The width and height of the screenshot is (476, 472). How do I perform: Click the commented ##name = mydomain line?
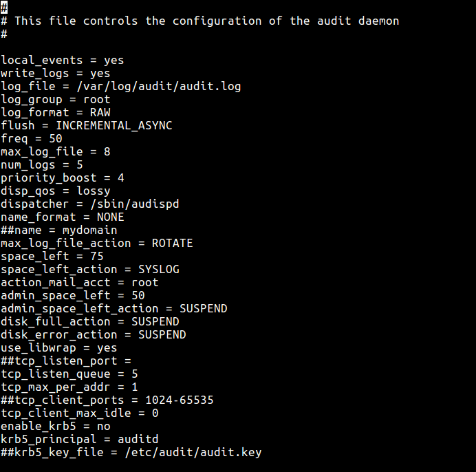[x=58, y=230]
